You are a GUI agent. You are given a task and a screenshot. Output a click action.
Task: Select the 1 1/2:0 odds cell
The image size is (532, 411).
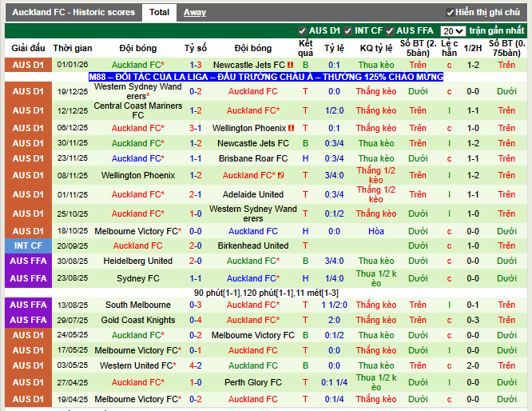click(334, 305)
